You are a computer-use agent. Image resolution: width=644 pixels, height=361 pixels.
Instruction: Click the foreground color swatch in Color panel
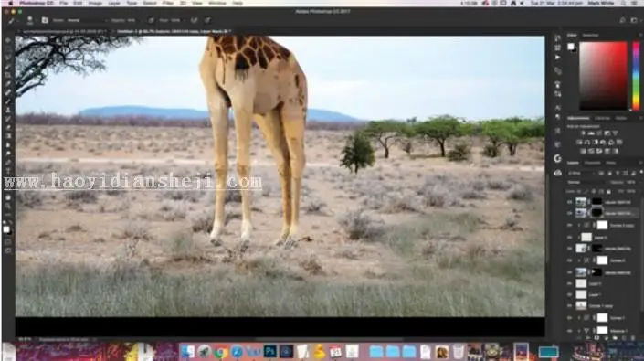(x=571, y=47)
